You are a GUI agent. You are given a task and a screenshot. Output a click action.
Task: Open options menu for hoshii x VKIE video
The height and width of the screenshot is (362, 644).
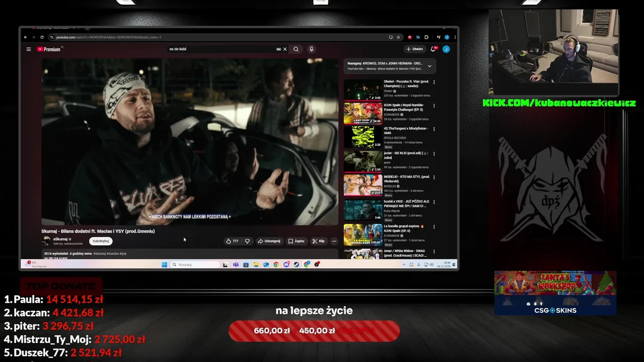(x=434, y=202)
